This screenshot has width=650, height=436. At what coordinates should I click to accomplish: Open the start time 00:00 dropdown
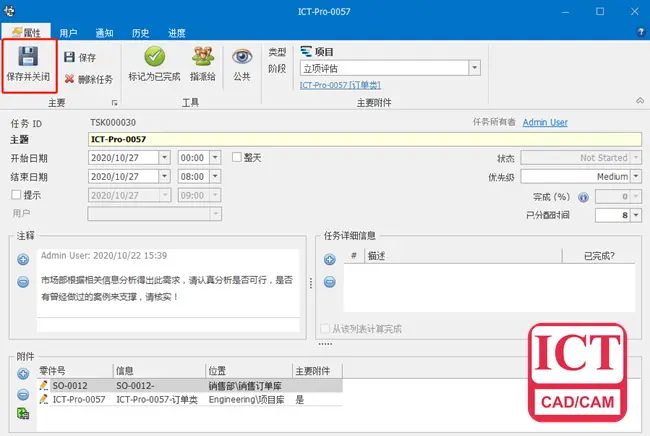pos(215,157)
